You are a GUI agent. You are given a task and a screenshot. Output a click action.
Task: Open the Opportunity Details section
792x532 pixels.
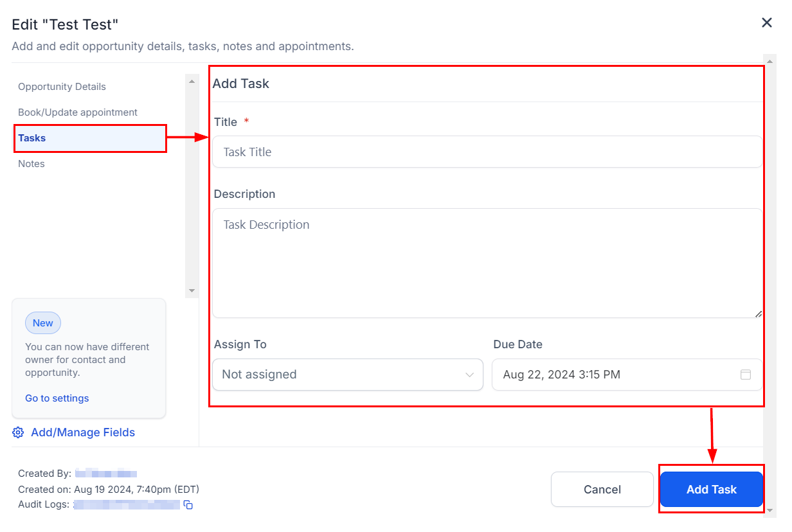coord(62,87)
